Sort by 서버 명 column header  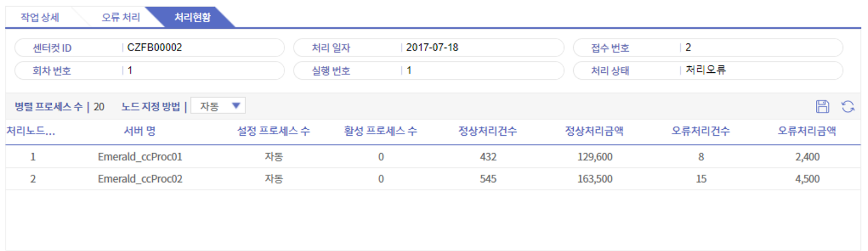[x=140, y=131]
